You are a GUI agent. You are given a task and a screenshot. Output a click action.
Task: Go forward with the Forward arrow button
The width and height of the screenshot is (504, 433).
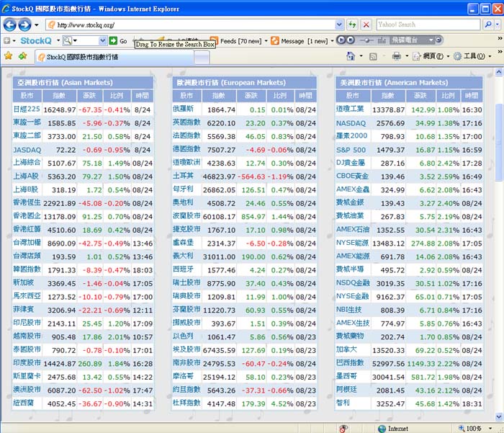[x=24, y=24]
